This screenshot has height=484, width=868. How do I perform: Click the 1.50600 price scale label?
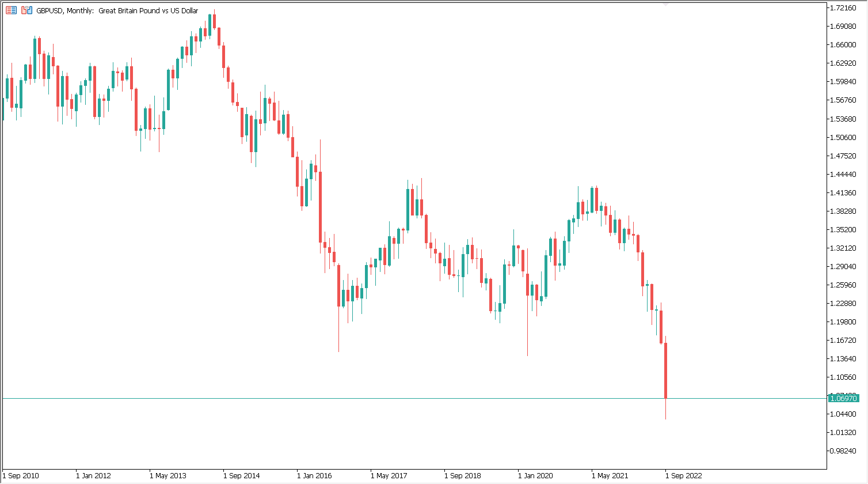click(843, 137)
